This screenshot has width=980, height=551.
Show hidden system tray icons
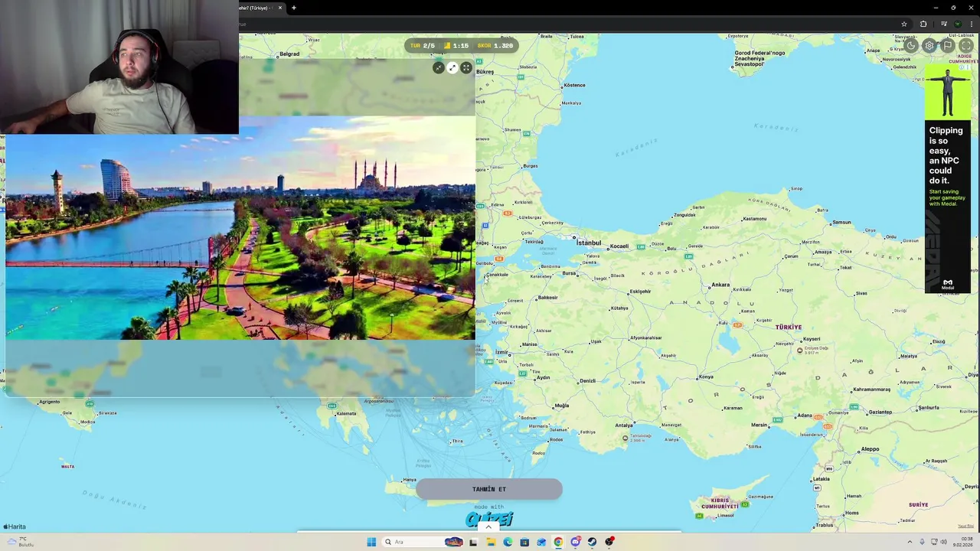910,542
